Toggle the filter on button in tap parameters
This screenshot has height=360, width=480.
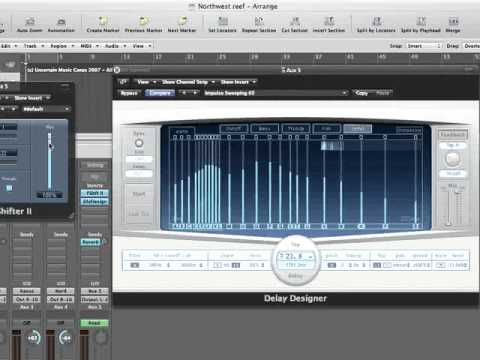(x=135, y=265)
